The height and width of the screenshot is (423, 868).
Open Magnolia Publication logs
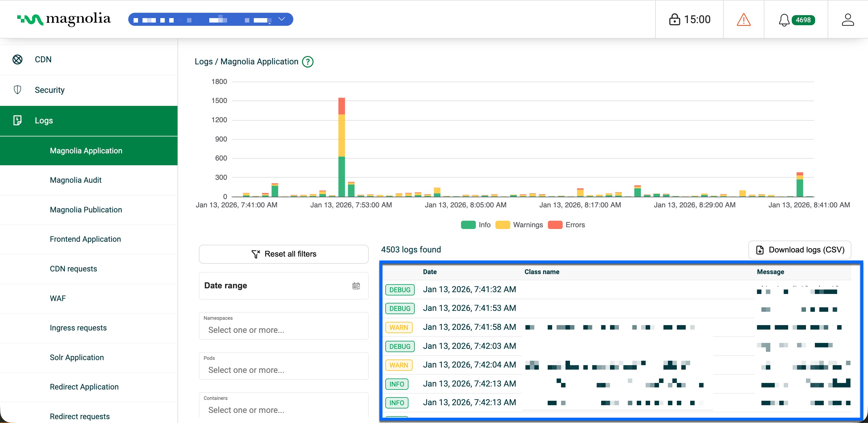(89, 210)
